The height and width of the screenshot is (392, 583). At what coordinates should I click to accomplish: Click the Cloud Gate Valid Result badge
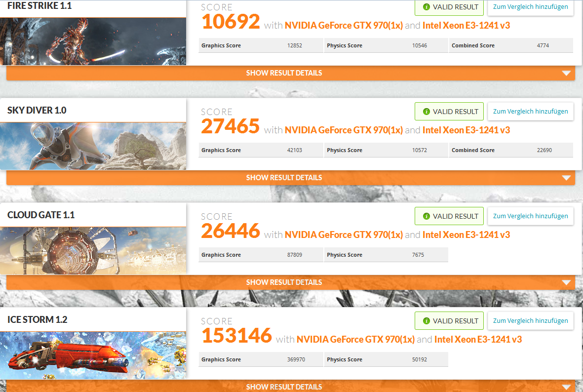tap(449, 216)
